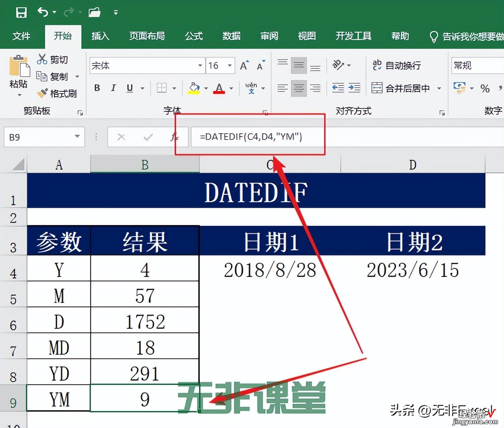Viewport: 504px width, 428px height.
Task: Select column D header
Action: 413,164
